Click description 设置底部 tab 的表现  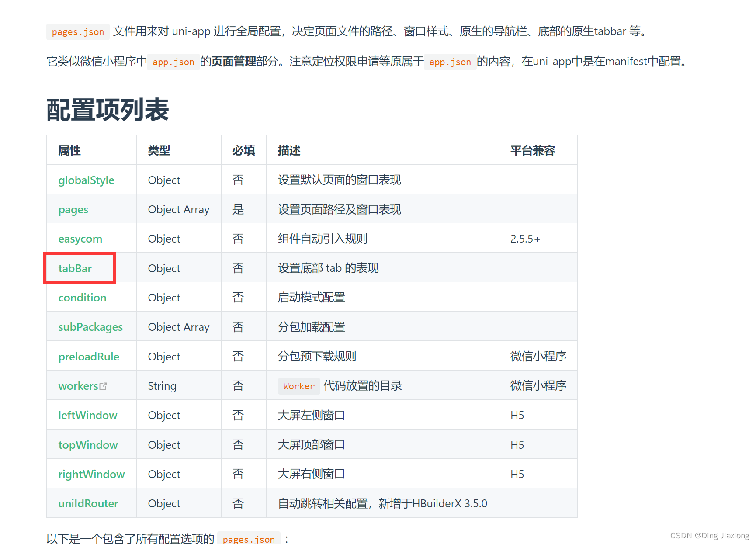[328, 268]
